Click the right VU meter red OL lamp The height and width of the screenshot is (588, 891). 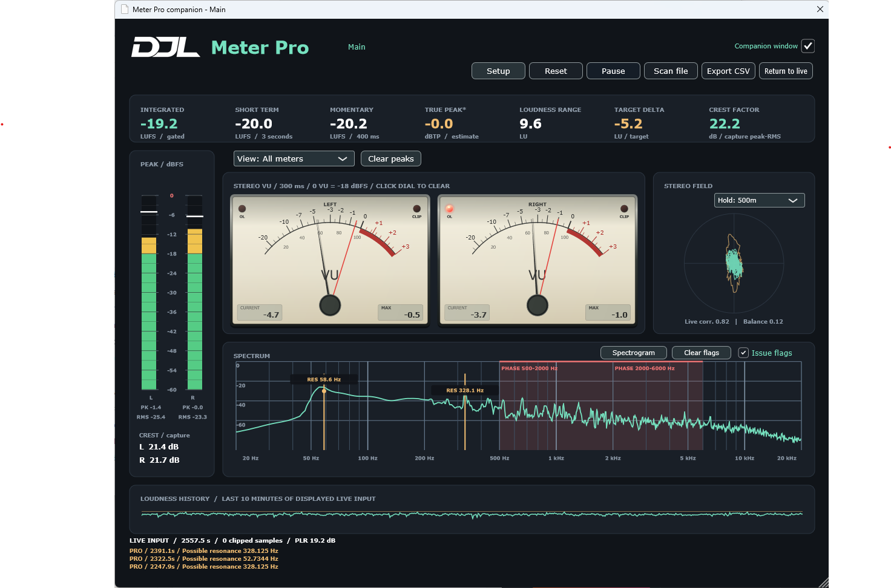click(x=449, y=209)
